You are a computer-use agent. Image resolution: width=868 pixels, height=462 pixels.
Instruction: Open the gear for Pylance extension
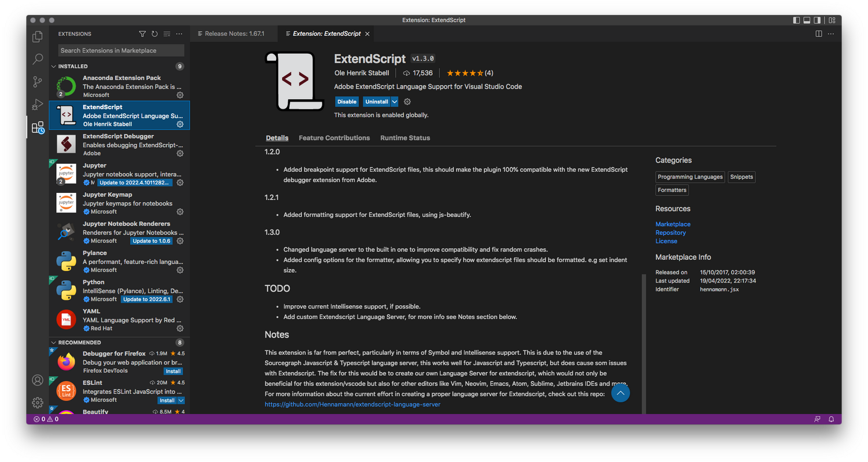click(x=180, y=270)
